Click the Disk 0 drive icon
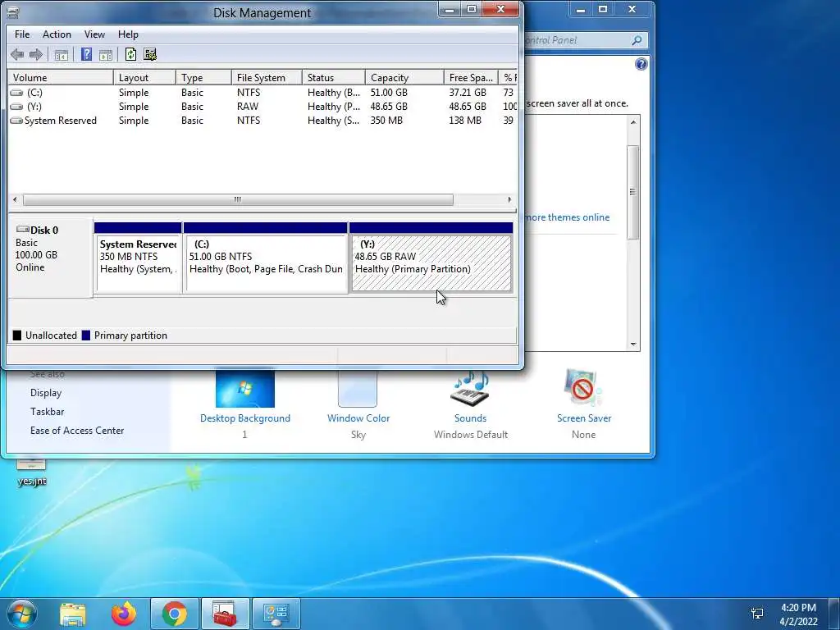The width and height of the screenshot is (840, 630). [23, 230]
